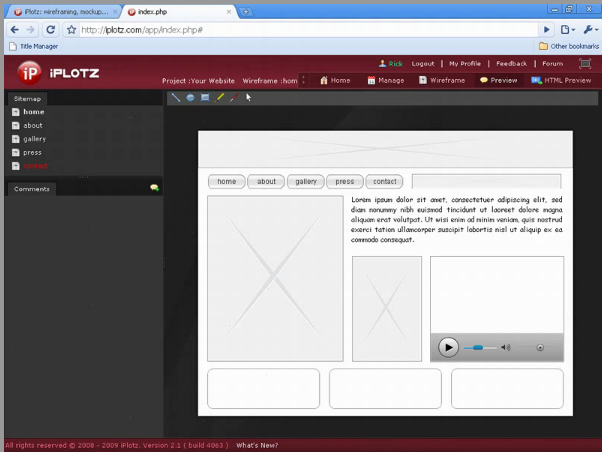Open the My Profile link
This screenshot has height=452, width=602.
coord(464,64)
